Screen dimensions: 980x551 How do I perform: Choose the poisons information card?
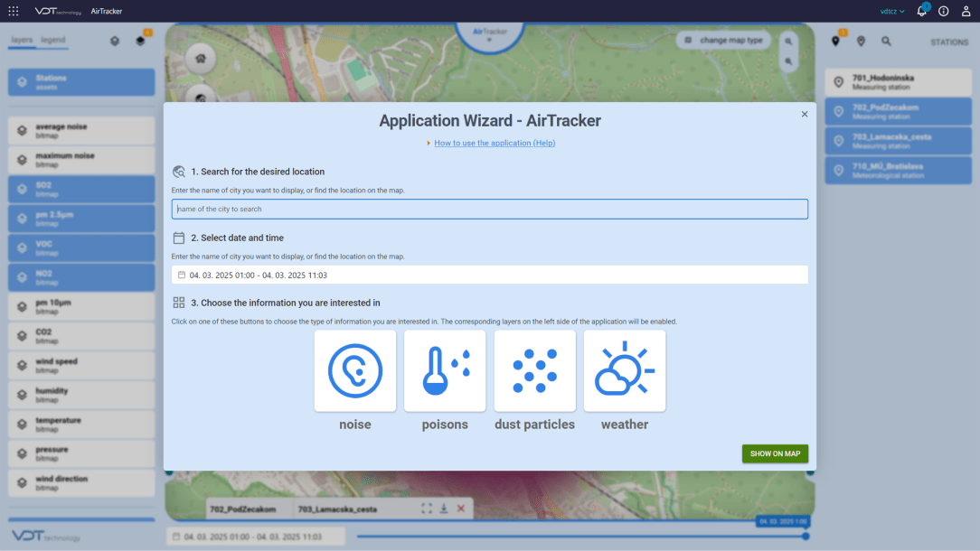point(445,371)
